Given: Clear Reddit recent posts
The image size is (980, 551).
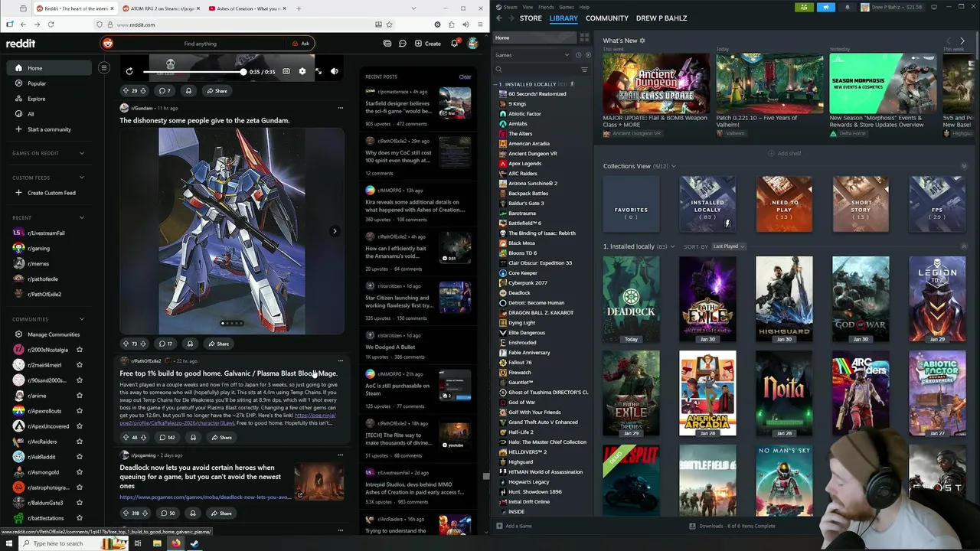Looking at the screenshot, I should click(465, 77).
